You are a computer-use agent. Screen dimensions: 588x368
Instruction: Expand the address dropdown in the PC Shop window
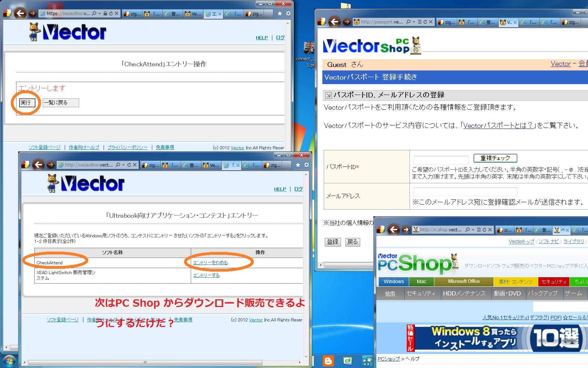[473, 230]
